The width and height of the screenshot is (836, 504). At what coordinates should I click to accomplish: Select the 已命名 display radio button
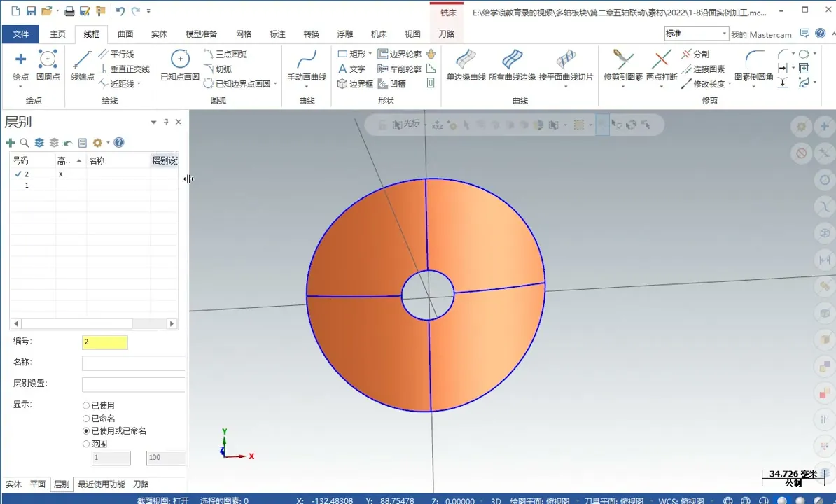pos(85,418)
